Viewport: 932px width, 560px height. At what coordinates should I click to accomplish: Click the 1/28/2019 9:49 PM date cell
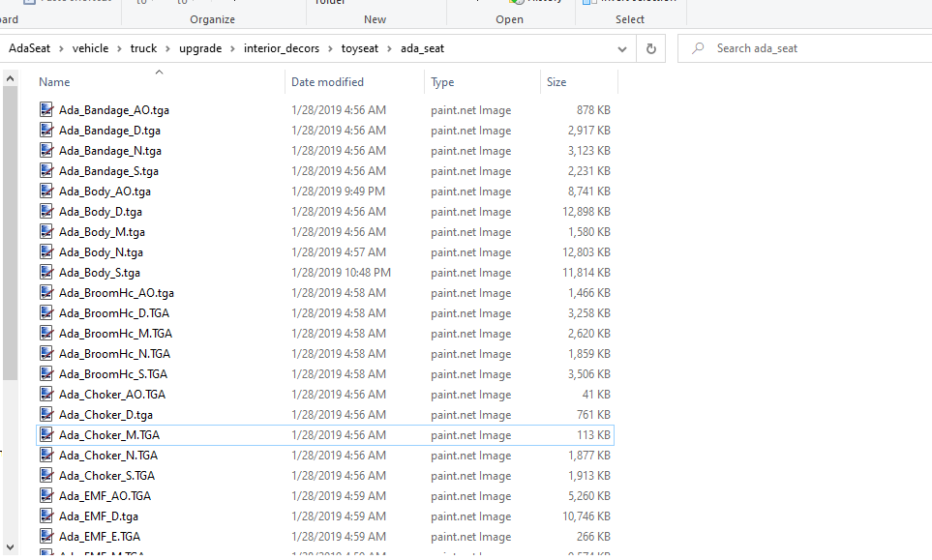click(338, 192)
